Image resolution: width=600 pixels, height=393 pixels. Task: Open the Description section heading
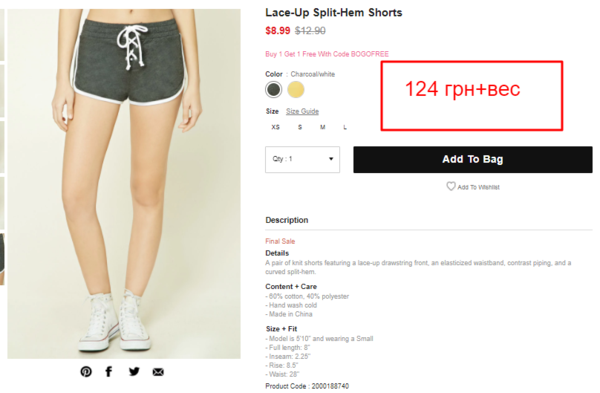pyautogui.click(x=287, y=220)
